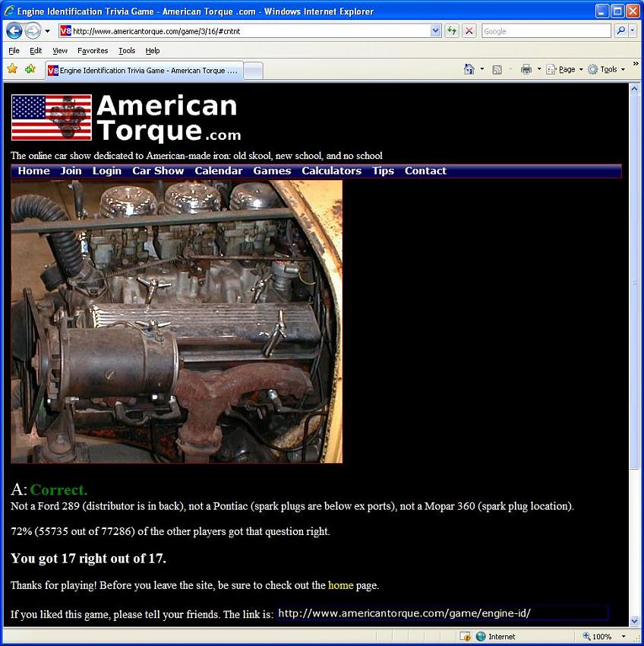Screen dimensions: 644x646
Task: Open the Tools menu in menu bar
Action: pyautogui.click(x=127, y=51)
